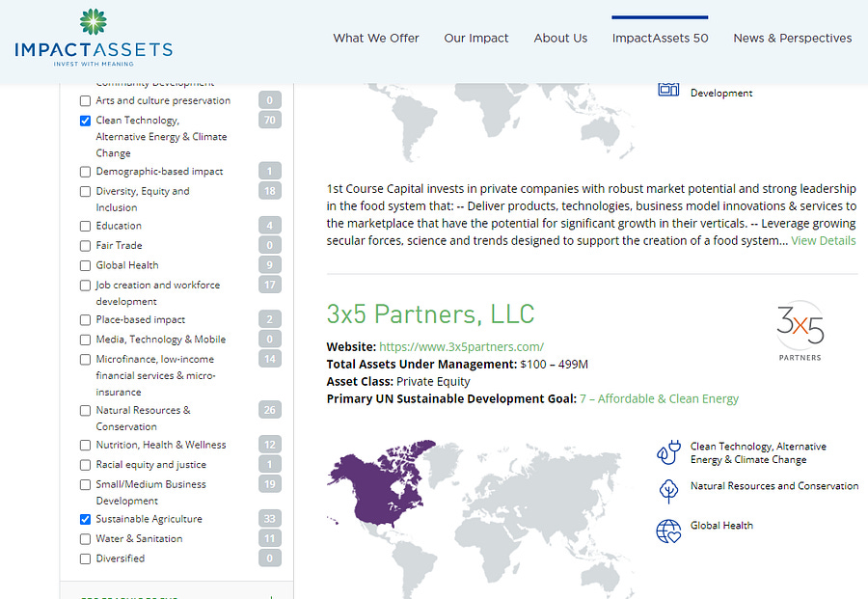Click the Education count badge 4
Screen dimensions: 868x599
pyautogui.click(x=270, y=226)
